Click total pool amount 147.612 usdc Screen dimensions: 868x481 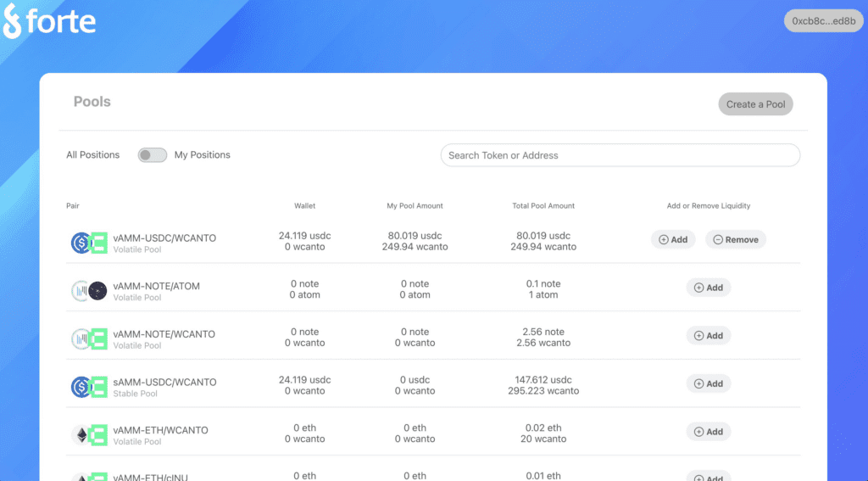[543, 379]
